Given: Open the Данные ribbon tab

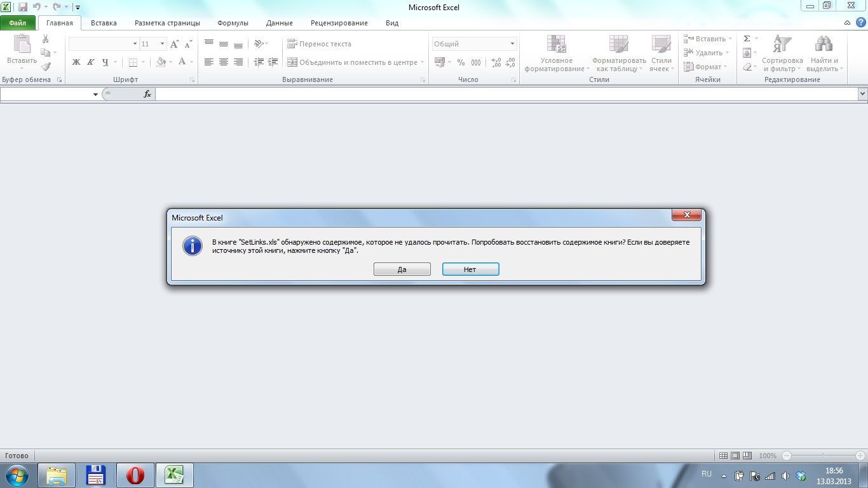Looking at the screenshot, I should (x=280, y=23).
